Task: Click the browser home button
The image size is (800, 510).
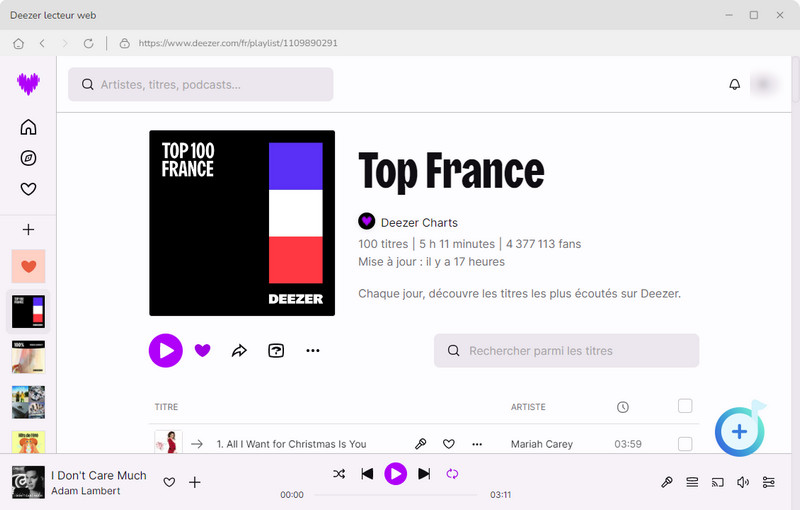Action: tap(18, 43)
